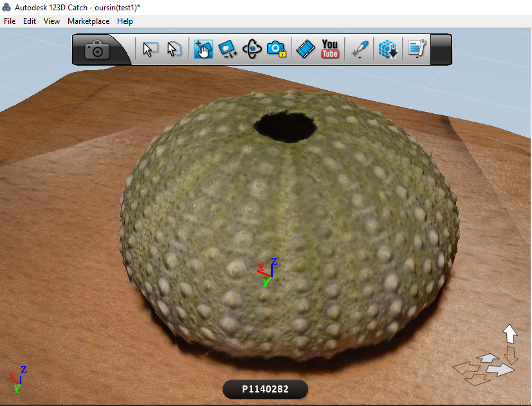Select the rectangle selection tool
The width and height of the screenshot is (532, 406).
tap(151, 50)
